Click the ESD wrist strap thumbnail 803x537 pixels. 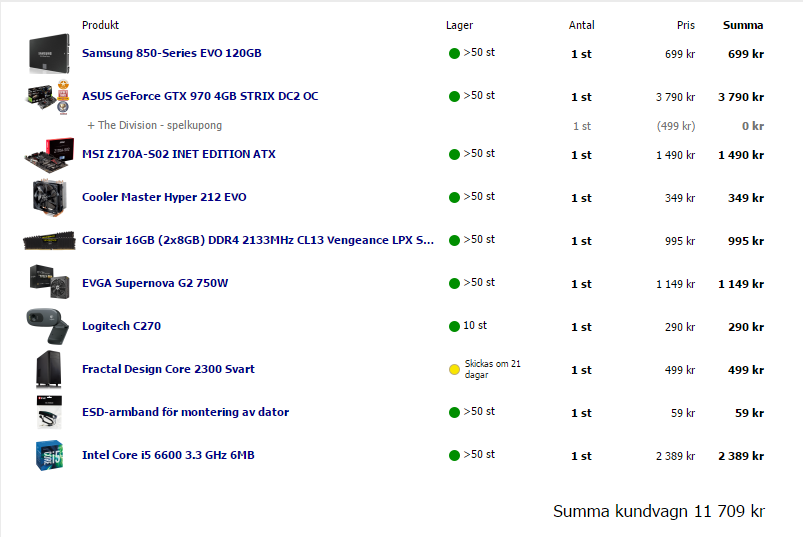click(49, 412)
